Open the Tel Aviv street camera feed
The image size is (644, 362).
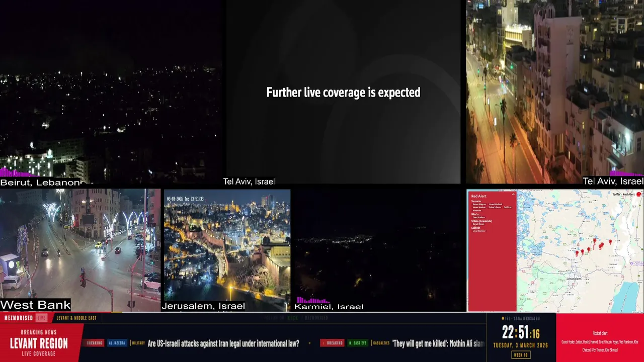point(555,92)
